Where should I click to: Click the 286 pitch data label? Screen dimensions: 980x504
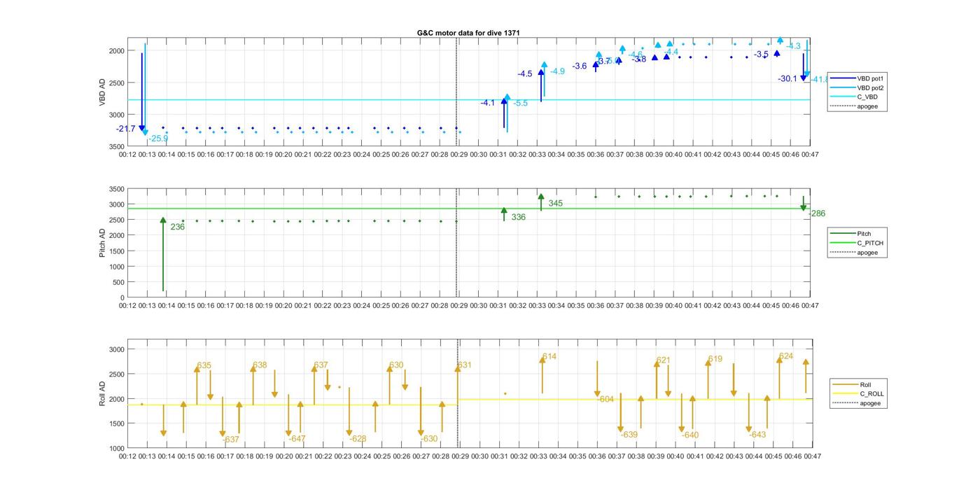[818, 213]
